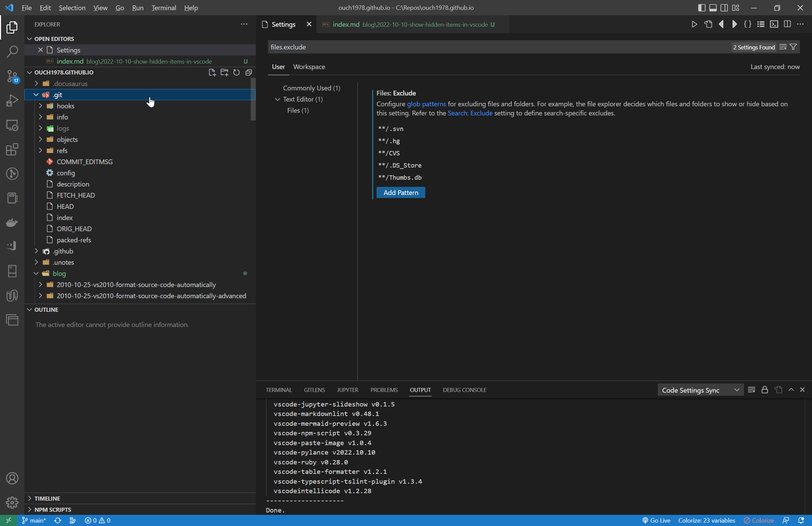This screenshot has width=812, height=526.
Task: Clear settings search input icon
Action: pyautogui.click(x=783, y=47)
